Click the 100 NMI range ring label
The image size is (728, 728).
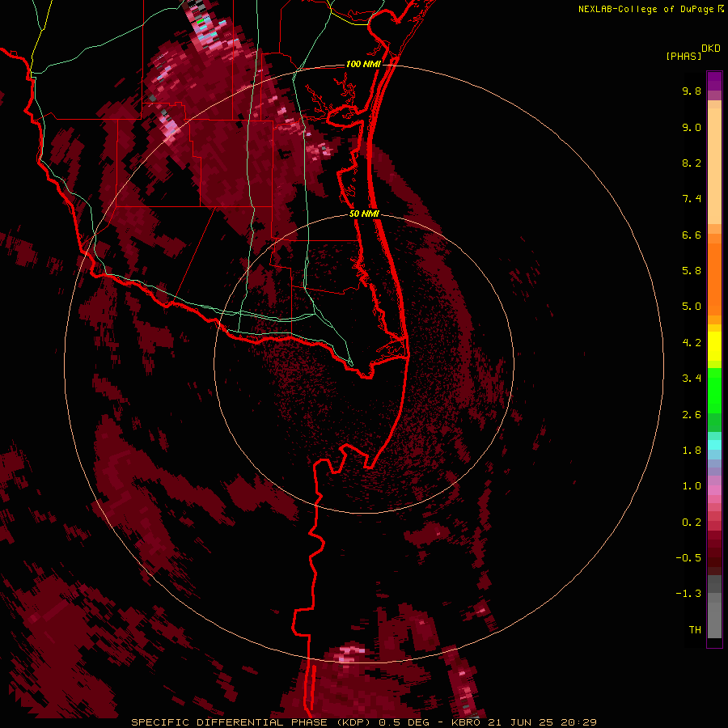tap(363, 64)
